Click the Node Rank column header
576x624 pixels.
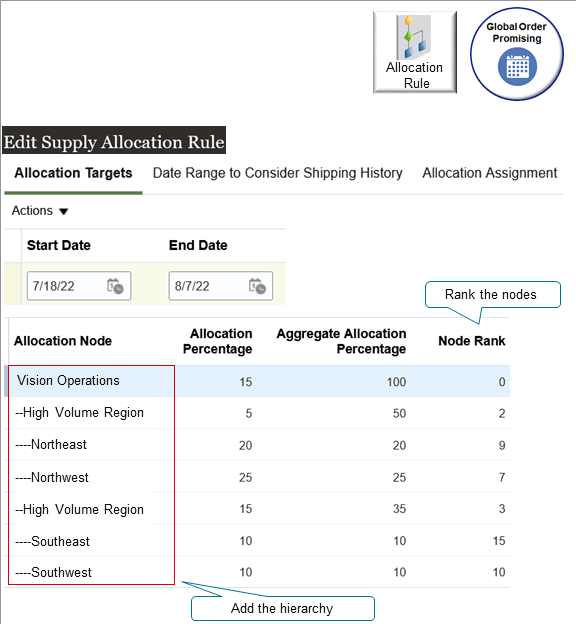pyautogui.click(x=472, y=341)
